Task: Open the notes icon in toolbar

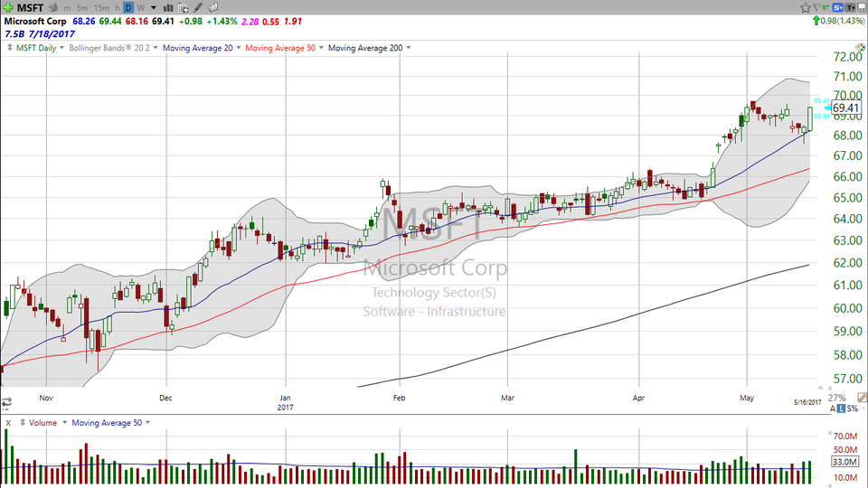Action: point(213,8)
